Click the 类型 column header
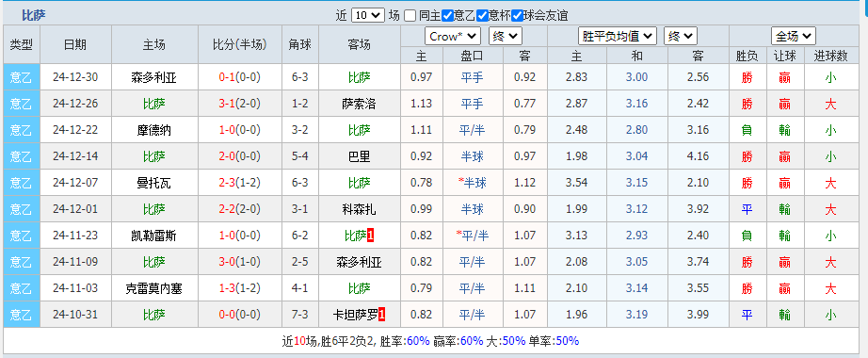This screenshot has height=358, width=868. point(22,44)
